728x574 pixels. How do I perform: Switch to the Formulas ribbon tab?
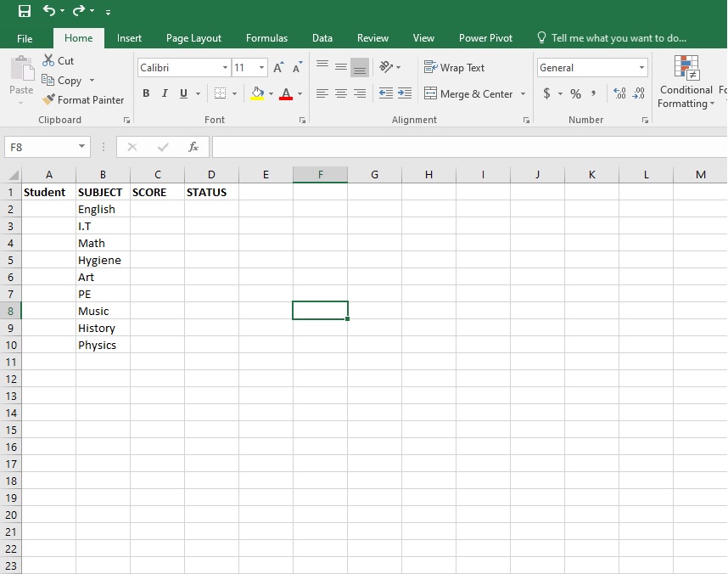266,38
